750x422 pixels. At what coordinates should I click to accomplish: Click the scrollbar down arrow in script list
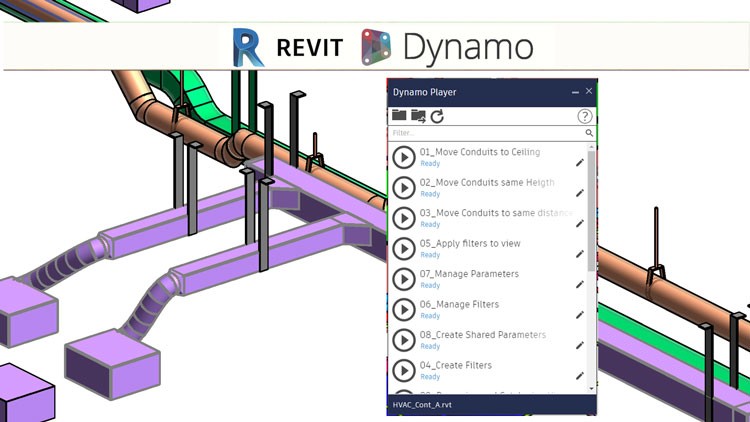click(x=592, y=389)
